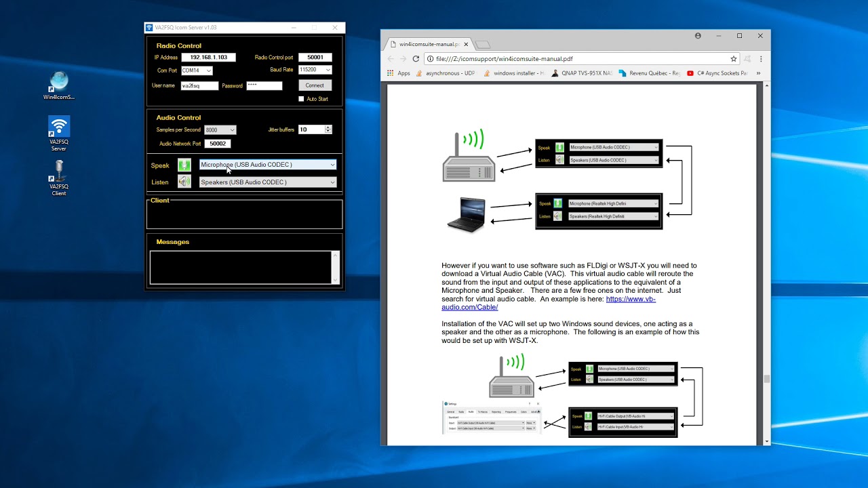The height and width of the screenshot is (488, 868).
Task: Click the Password field
Action: click(x=264, y=85)
